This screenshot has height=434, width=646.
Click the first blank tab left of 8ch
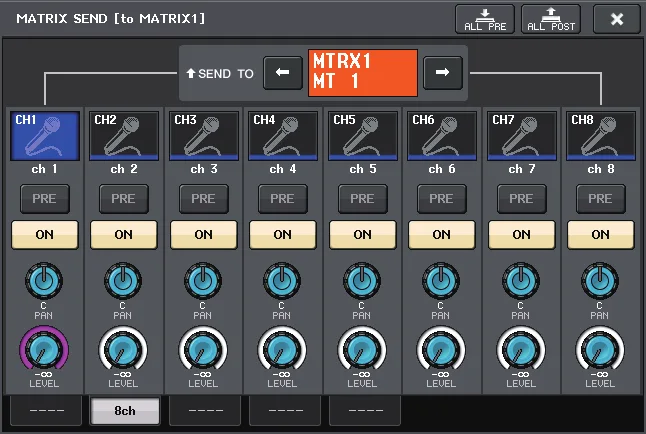point(46,411)
